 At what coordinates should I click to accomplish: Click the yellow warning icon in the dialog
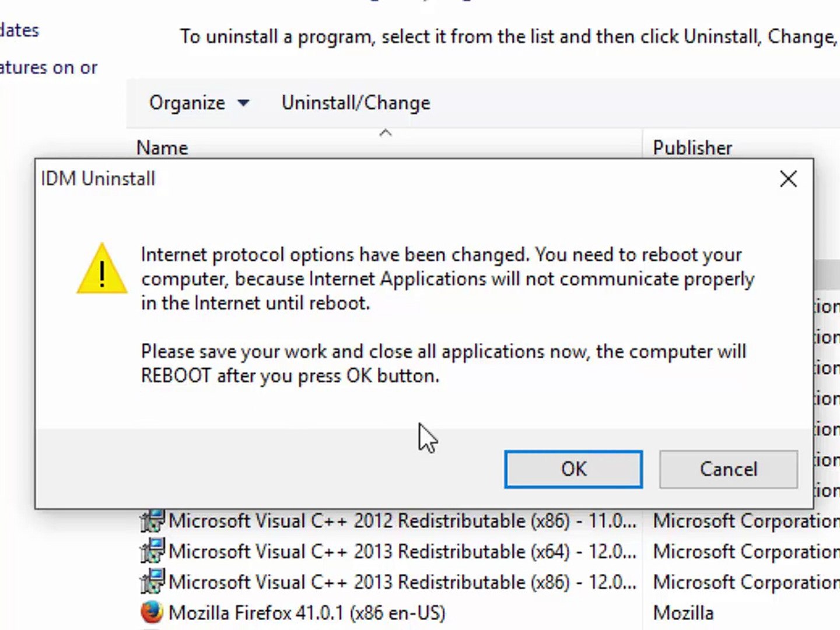click(x=102, y=269)
